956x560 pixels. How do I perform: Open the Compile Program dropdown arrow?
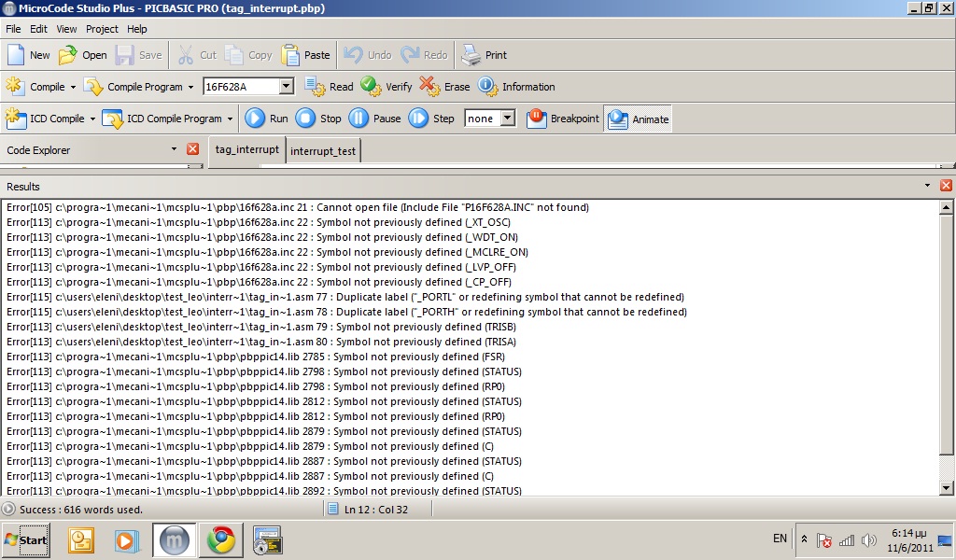pyautogui.click(x=190, y=87)
